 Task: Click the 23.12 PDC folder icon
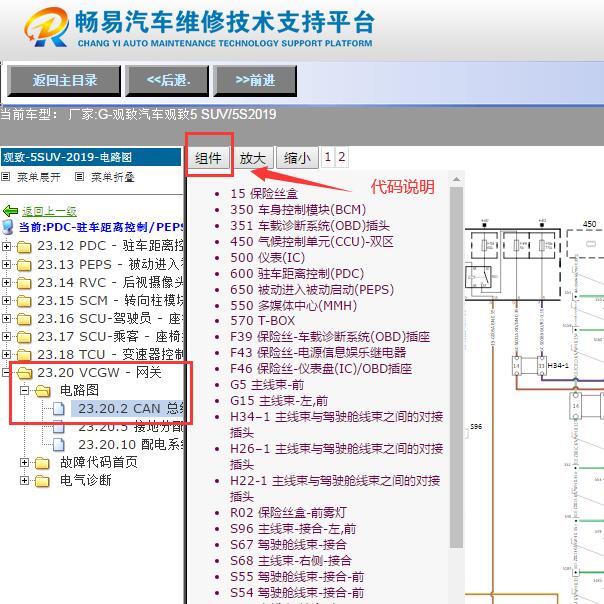[24, 247]
